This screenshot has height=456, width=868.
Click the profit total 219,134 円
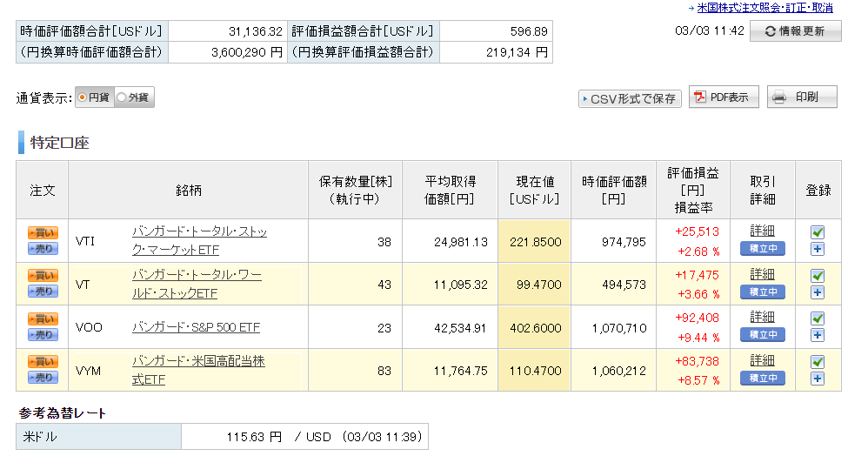pos(517,52)
